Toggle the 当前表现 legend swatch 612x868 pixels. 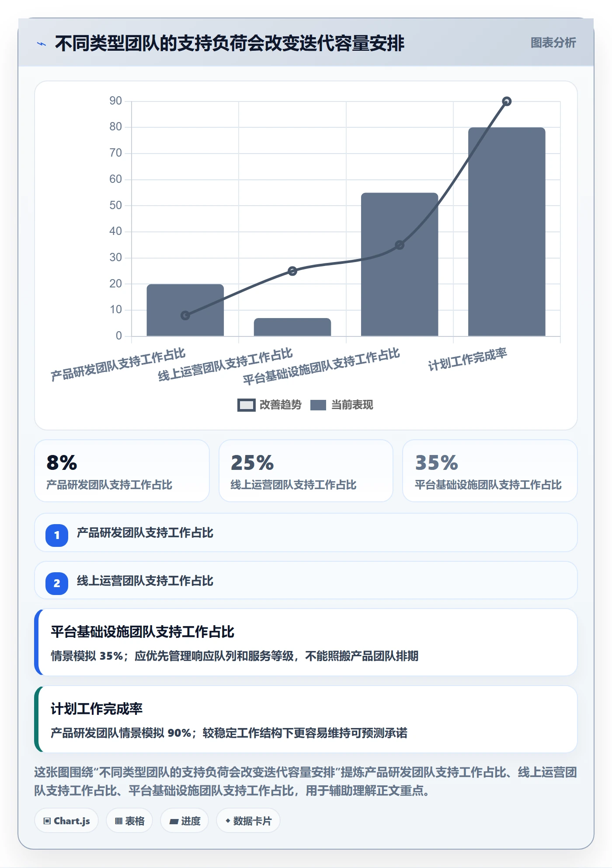pos(318,405)
